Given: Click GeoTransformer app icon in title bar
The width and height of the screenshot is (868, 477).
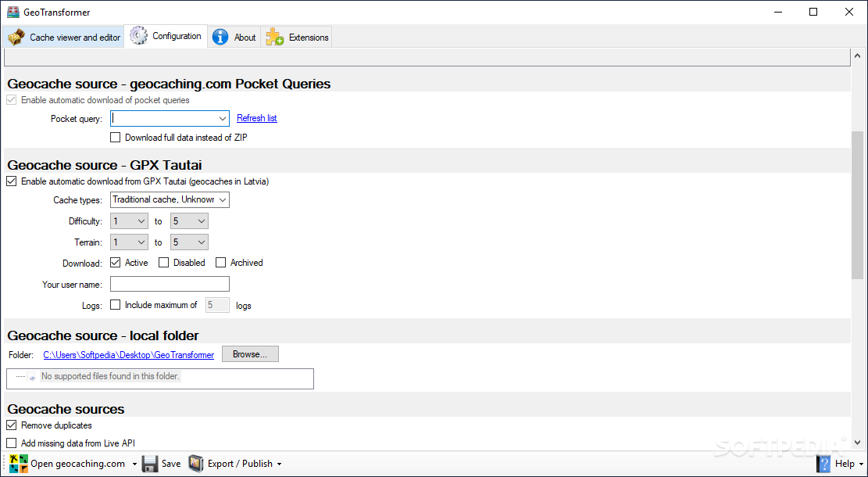Looking at the screenshot, I should coord(13,13).
